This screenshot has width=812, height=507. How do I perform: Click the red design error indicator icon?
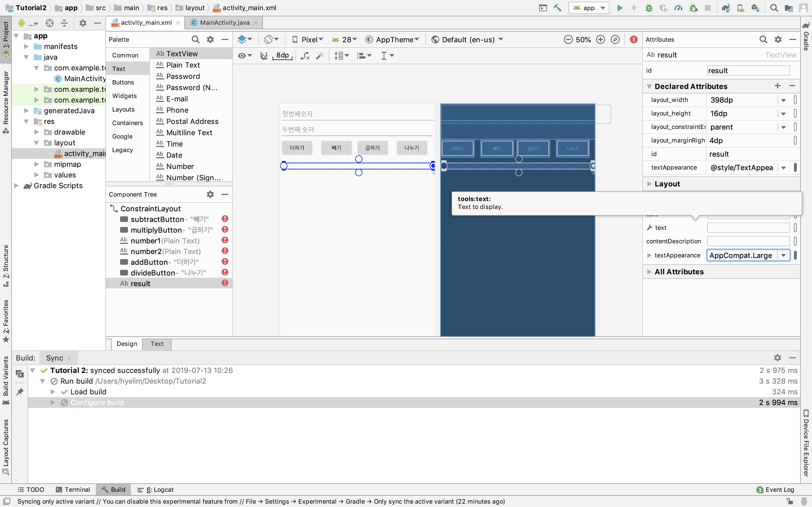point(634,39)
